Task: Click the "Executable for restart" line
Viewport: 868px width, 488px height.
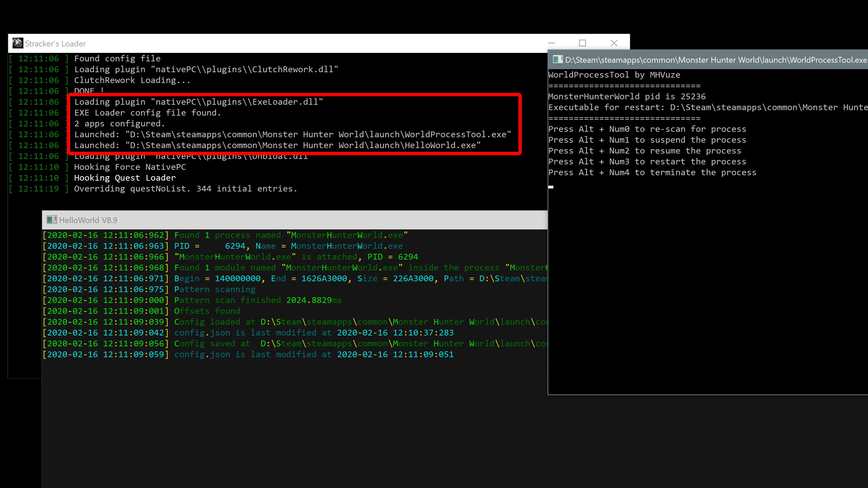Action: click(708, 107)
